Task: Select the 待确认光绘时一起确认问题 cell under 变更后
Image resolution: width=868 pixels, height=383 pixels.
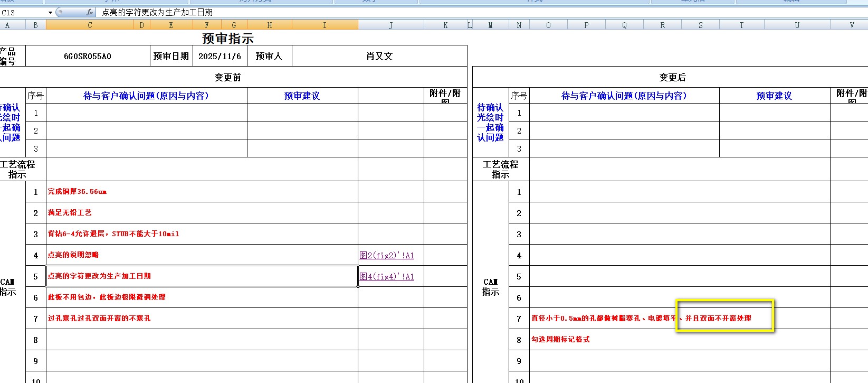Action: point(491,123)
